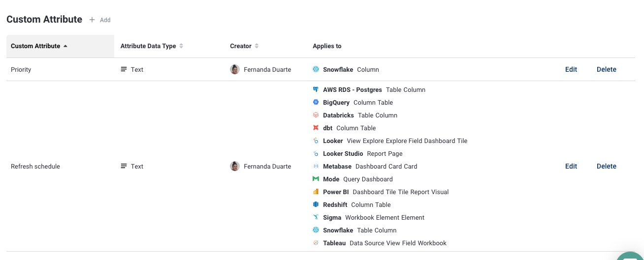This screenshot has height=260, width=644.
Task: Sort by Creator column arrows
Action: pos(257,46)
